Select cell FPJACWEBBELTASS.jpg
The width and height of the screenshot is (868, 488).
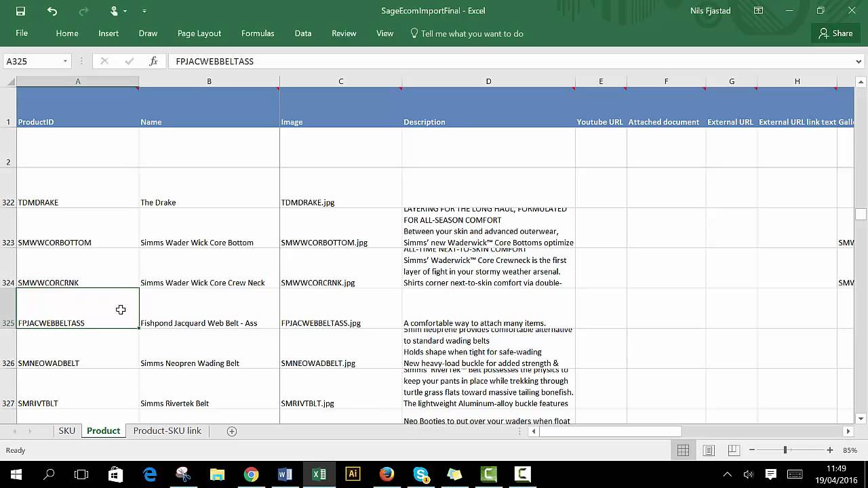tap(340, 308)
